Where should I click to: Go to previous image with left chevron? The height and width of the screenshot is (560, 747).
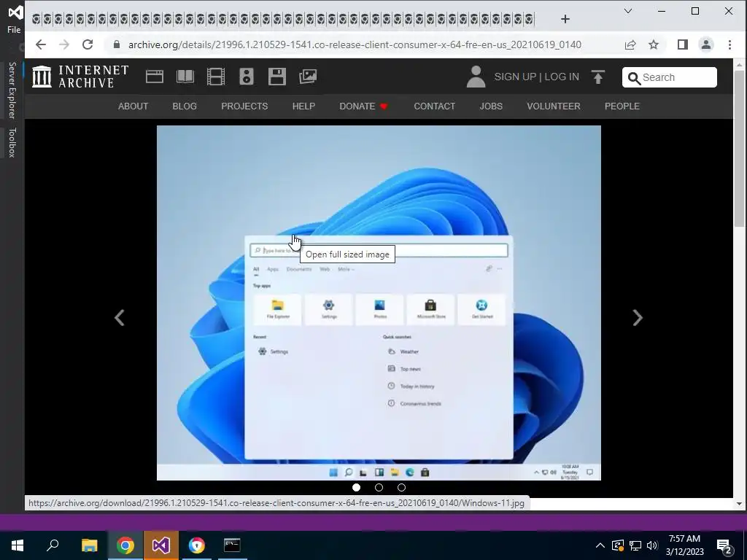(120, 318)
